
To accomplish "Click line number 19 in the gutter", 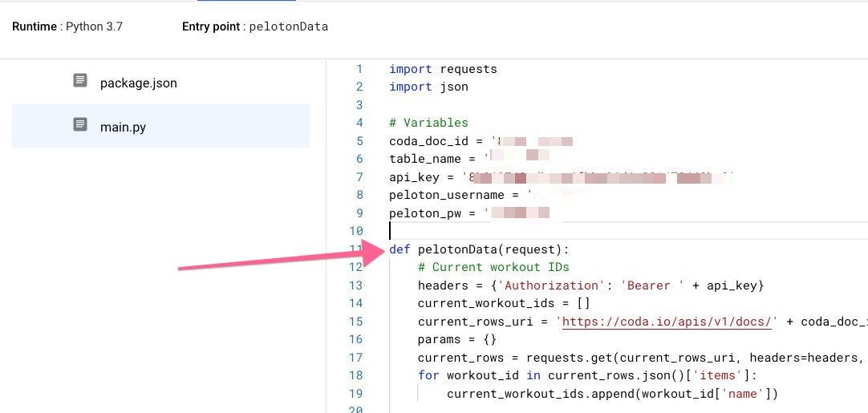I will tap(356, 394).
